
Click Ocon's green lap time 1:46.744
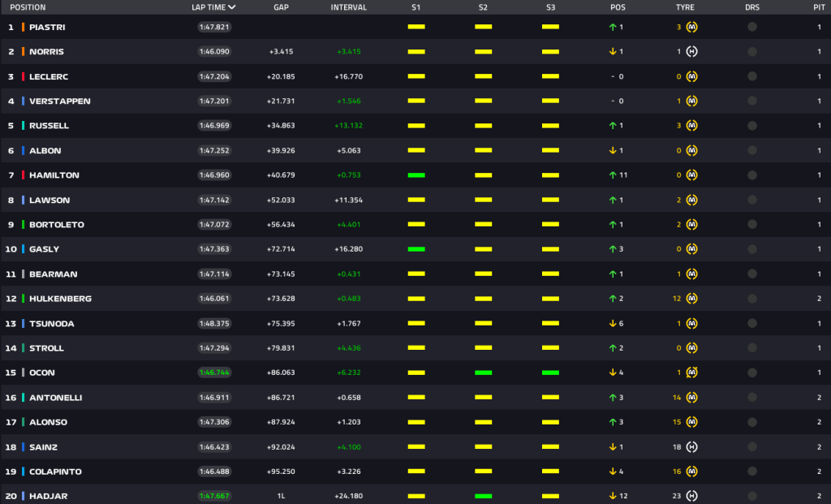pyautogui.click(x=214, y=373)
